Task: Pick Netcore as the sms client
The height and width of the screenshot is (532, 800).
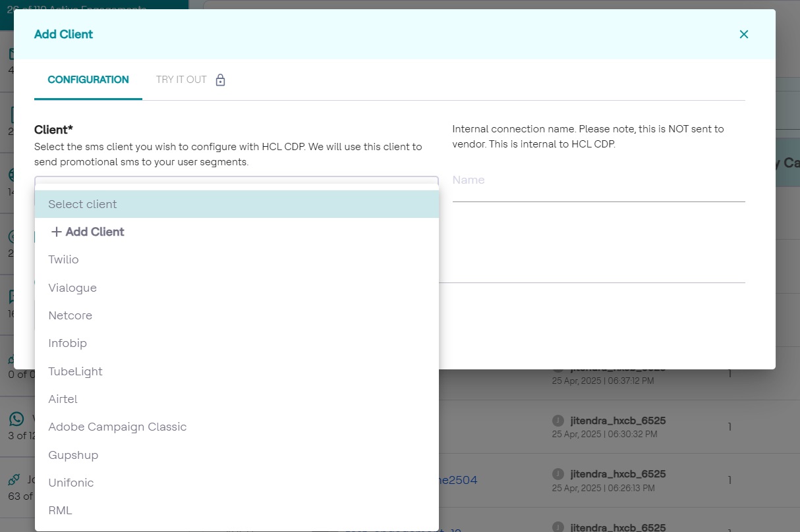Action: [237, 315]
